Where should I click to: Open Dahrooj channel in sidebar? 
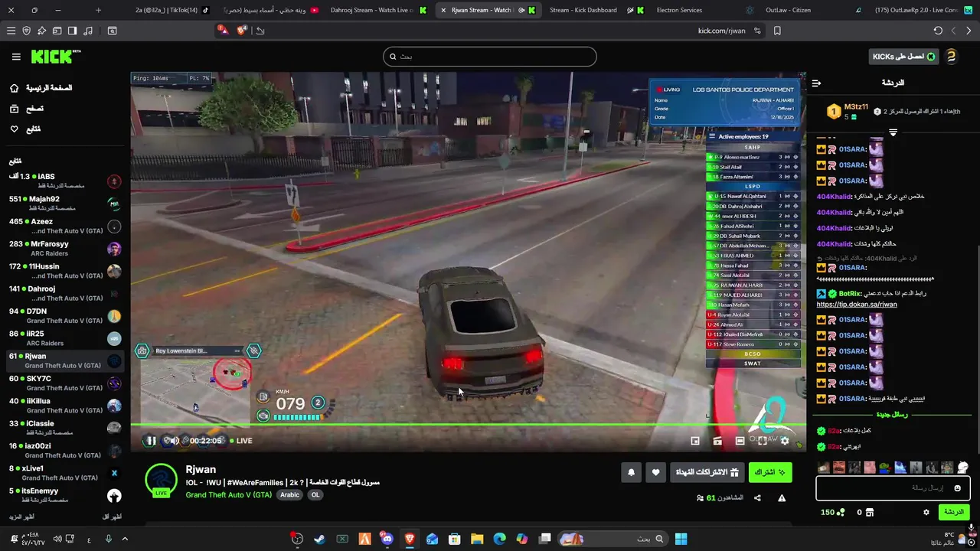click(x=65, y=293)
